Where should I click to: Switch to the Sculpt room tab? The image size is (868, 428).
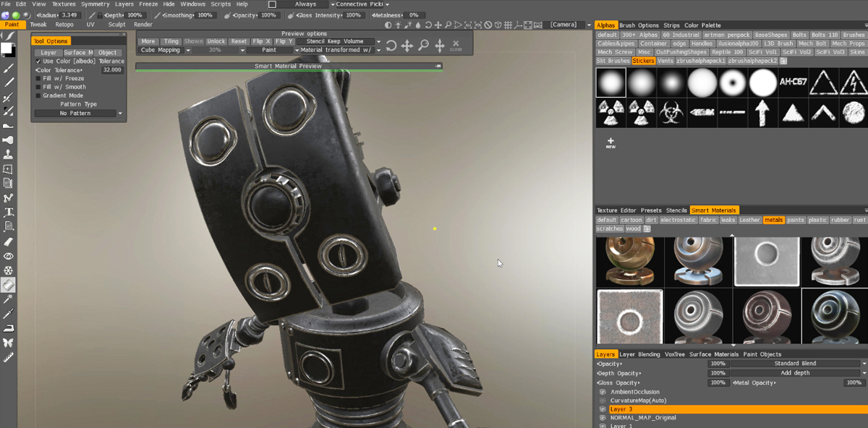pyautogui.click(x=116, y=25)
